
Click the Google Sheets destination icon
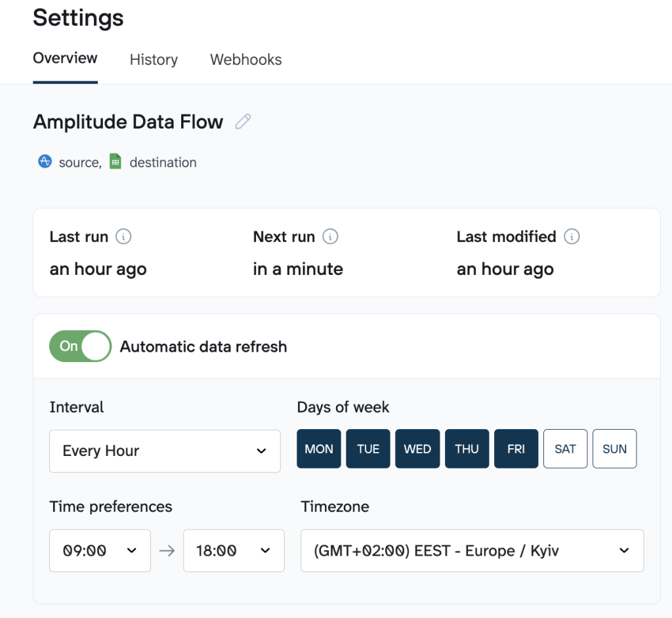(x=115, y=161)
